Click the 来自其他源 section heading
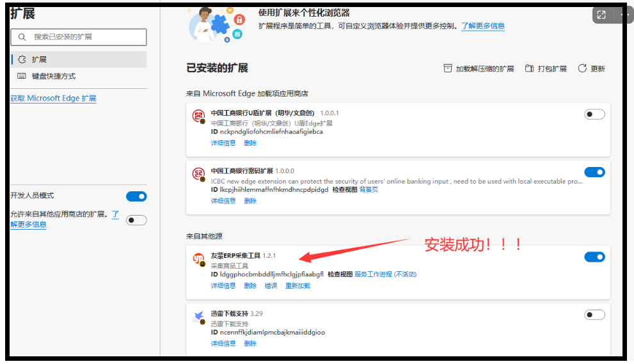The width and height of the screenshot is (634, 364). [x=204, y=236]
